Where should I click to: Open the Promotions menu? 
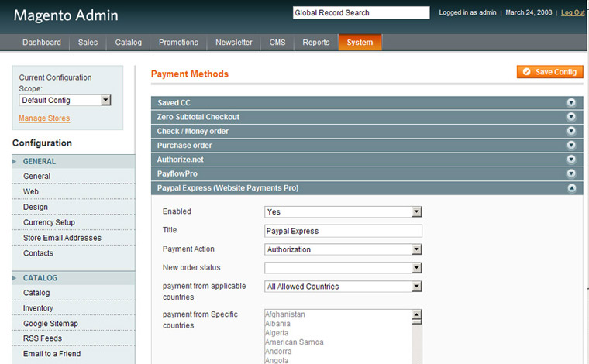(x=178, y=43)
